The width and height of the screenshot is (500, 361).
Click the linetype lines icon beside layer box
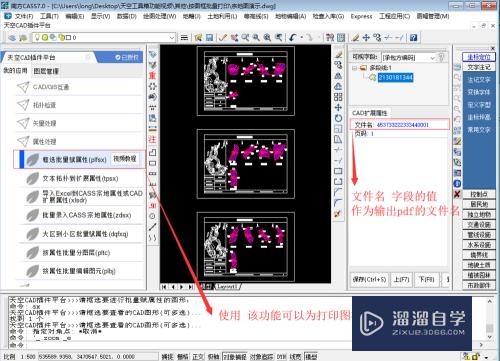(x=184, y=38)
